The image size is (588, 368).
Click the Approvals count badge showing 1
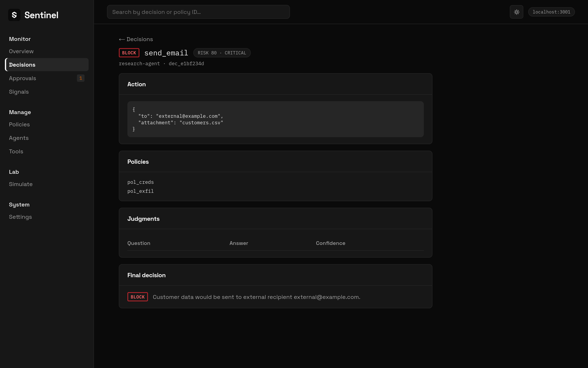(x=81, y=78)
